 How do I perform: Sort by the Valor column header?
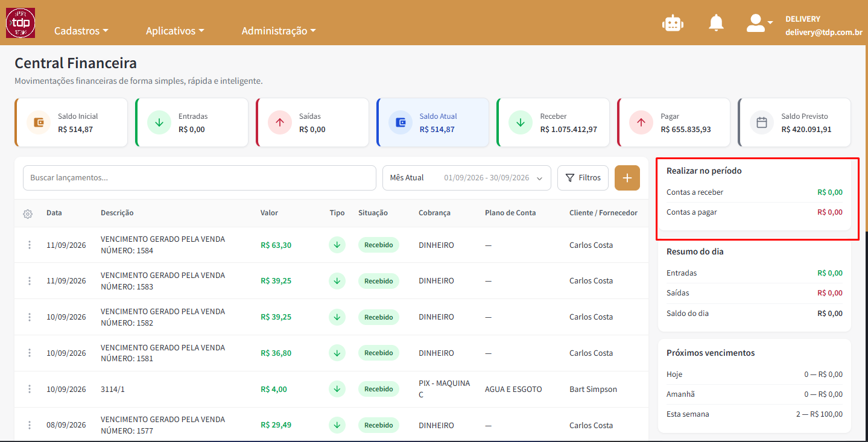pos(269,213)
